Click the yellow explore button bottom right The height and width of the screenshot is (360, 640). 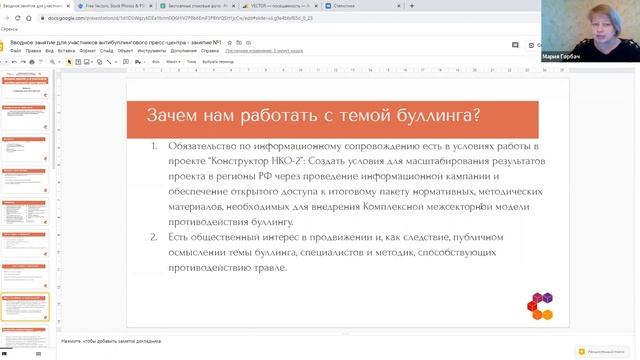pyautogui.click(x=602, y=351)
